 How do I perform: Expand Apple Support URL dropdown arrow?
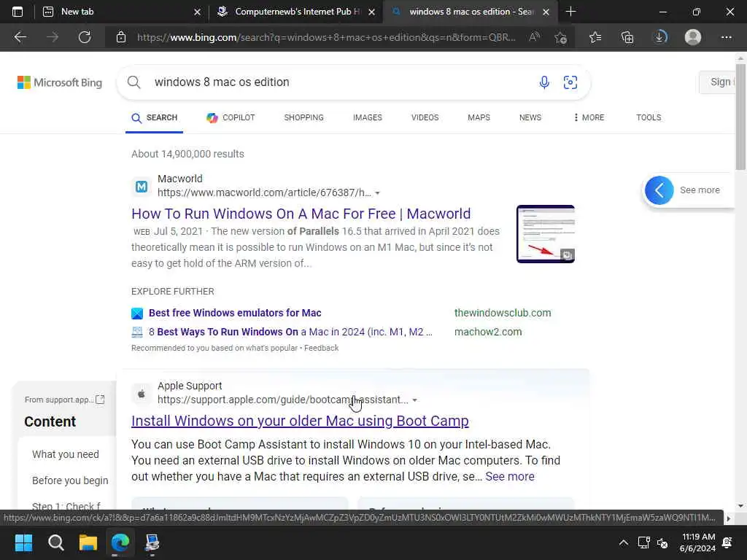click(414, 400)
